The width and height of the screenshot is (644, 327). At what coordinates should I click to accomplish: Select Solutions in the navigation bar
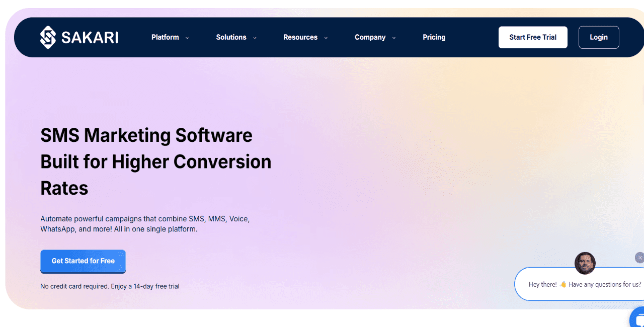(x=230, y=37)
